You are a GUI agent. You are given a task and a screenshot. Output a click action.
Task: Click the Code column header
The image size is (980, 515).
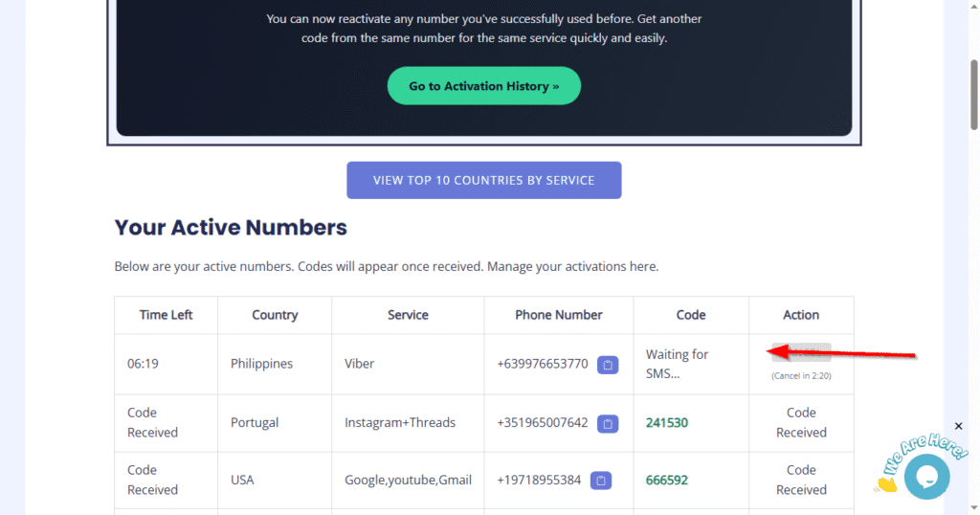coord(691,315)
